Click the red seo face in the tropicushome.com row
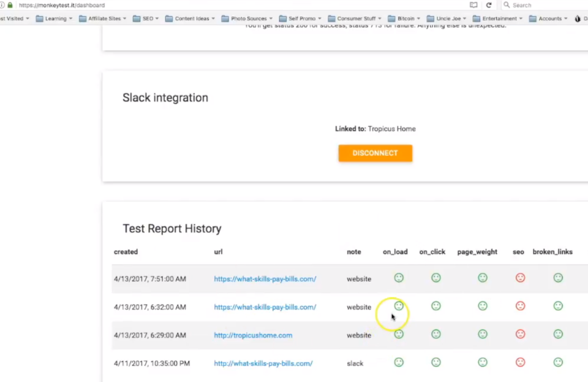 click(x=520, y=334)
